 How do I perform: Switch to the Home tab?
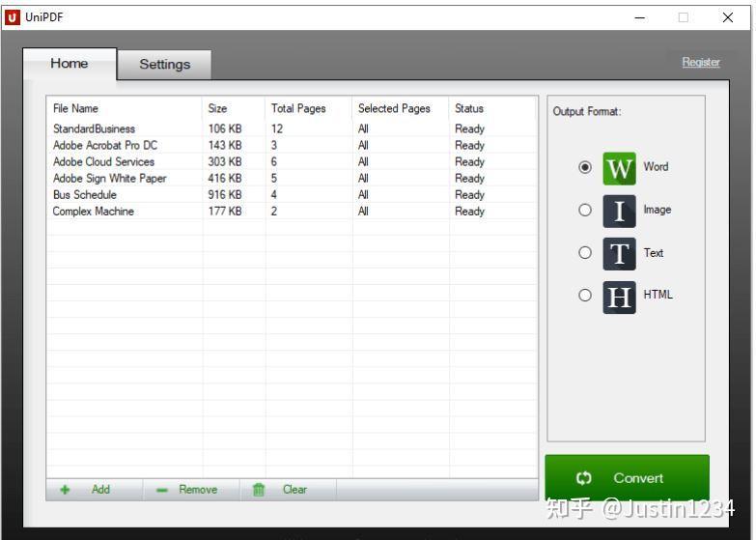click(70, 64)
